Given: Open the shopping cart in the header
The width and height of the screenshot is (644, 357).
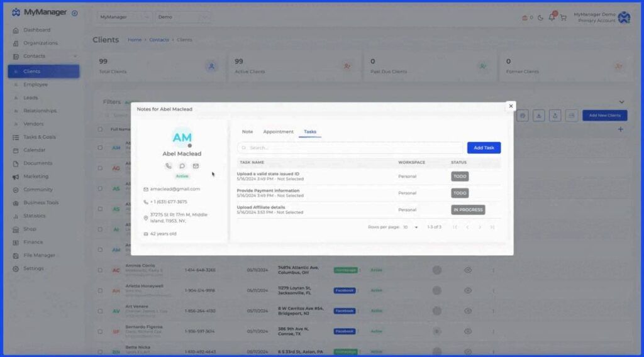Looking at the screenshot, I should (563, 18).
